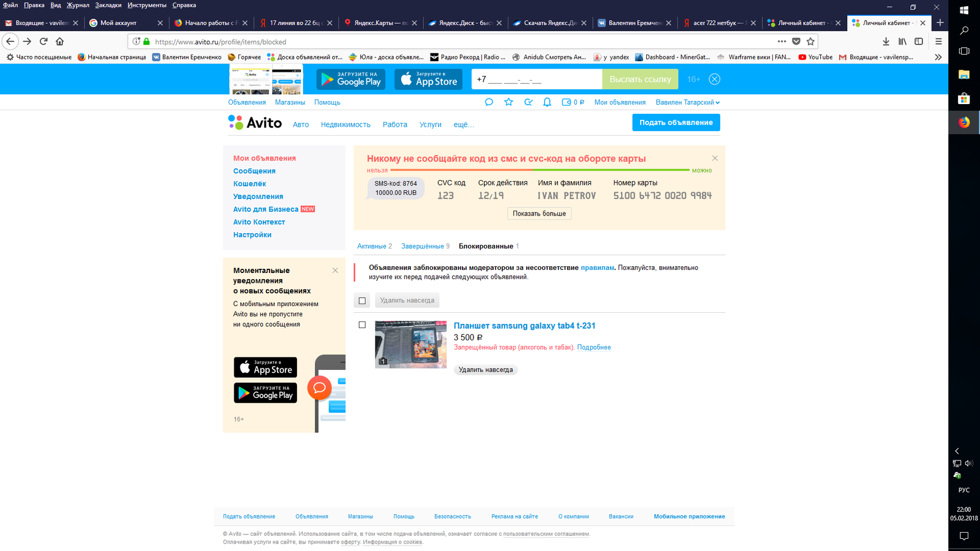
Task: Click the Firefox home icon
Action: pos(59,41)
